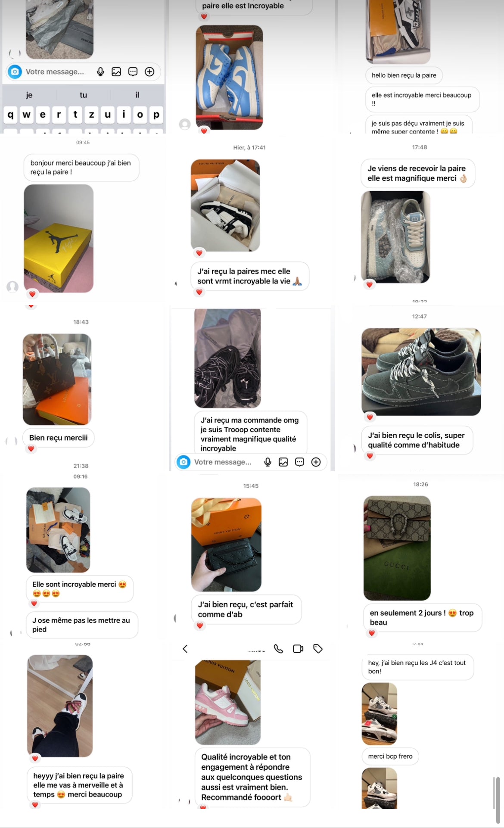Tap the sticker chat-bubble icon in top message bar
Image resolution: width=504 pixels, height=828 pixels.
click(133, 72)
